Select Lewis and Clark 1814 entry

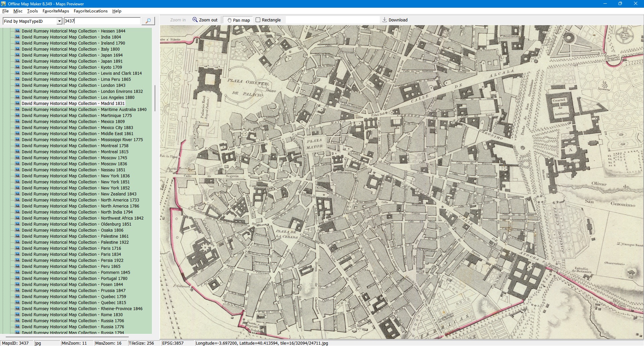(x=82, y=73)
